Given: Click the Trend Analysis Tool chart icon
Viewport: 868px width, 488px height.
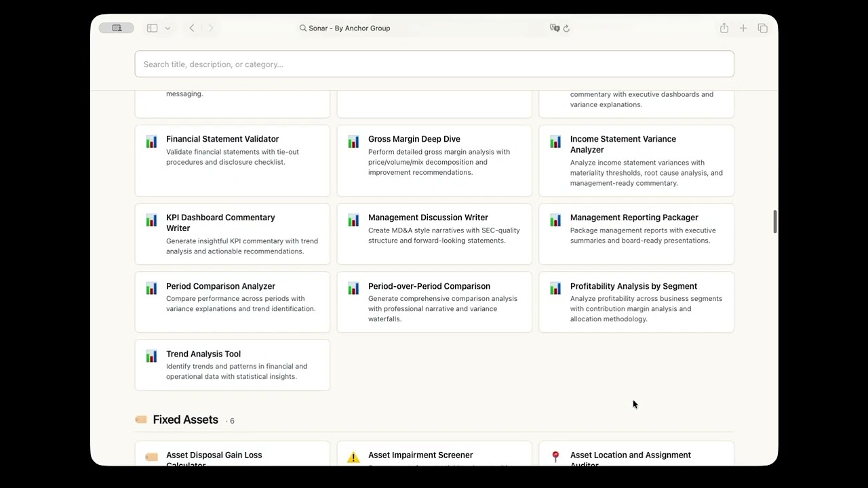Looking at the screenshot, I should [x=151, y=357].
